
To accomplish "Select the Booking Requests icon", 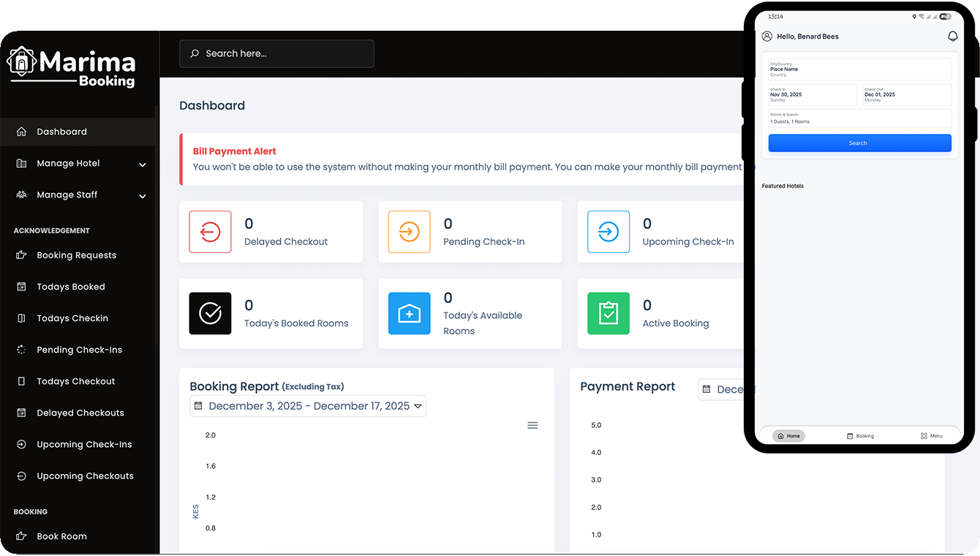I will (22, 255).
